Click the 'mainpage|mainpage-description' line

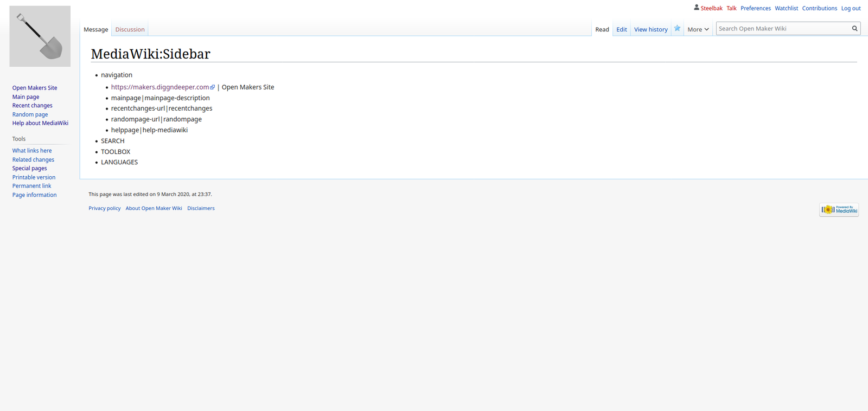[x=161, y=98]
